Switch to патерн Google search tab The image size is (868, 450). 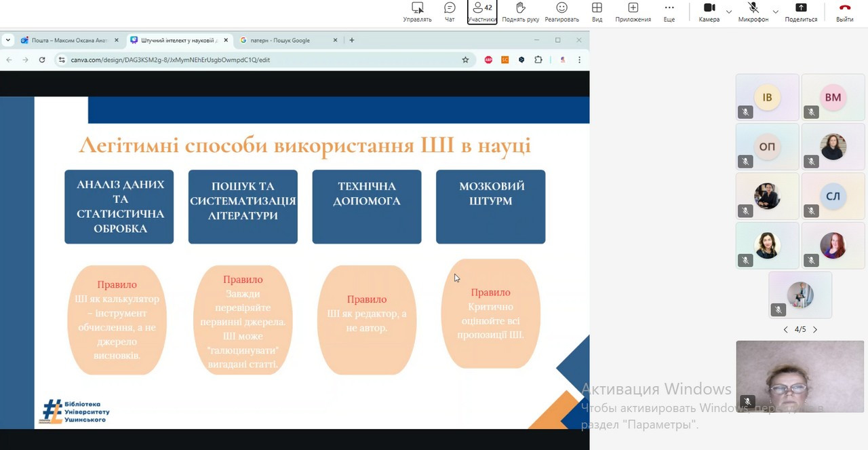click(x=285, y=40)
